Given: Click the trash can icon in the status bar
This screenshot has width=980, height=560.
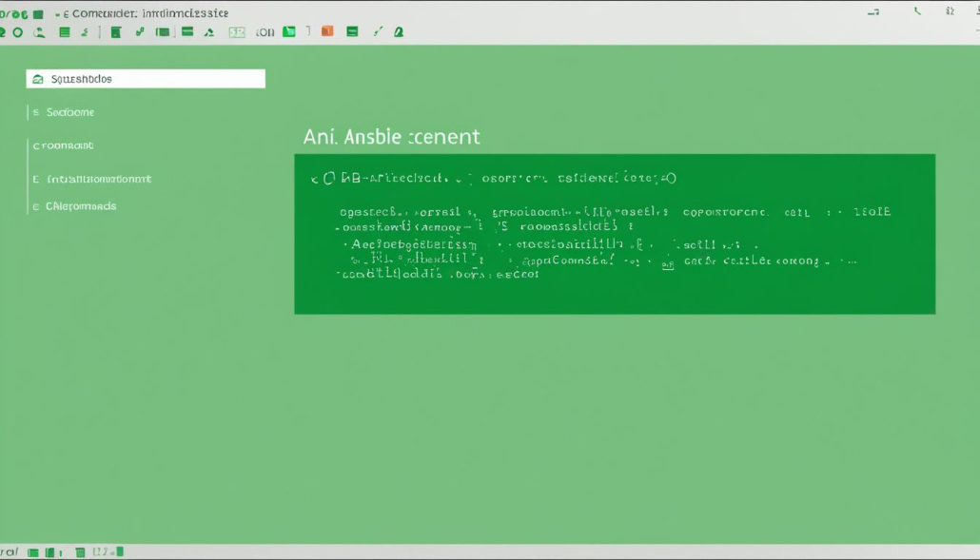Looking at the screenshot, I should coord(80,551).
